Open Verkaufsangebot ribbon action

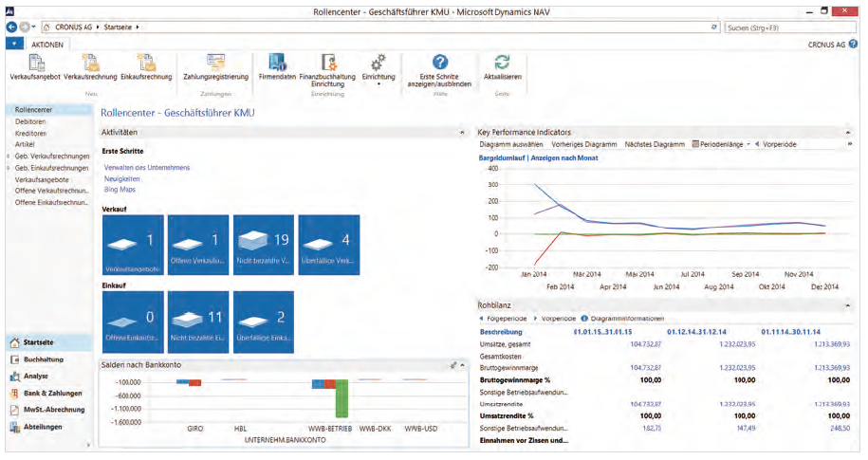click(35, 67)
